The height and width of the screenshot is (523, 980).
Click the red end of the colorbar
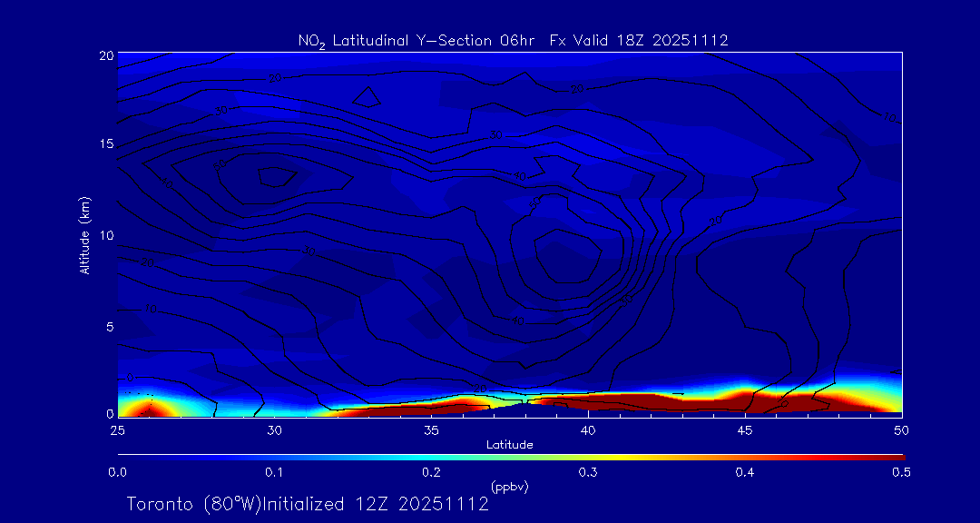(x=897, y=455)
